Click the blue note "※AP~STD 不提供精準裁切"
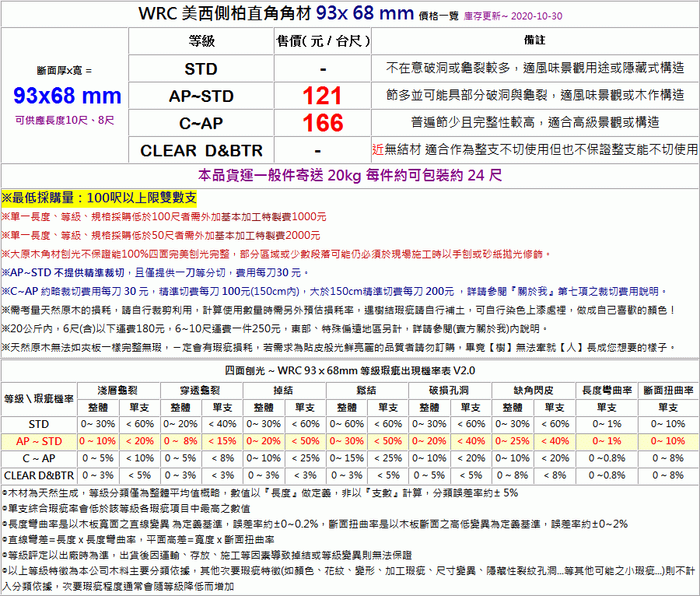Screen dimensions: 700x596 coord(63,273)
